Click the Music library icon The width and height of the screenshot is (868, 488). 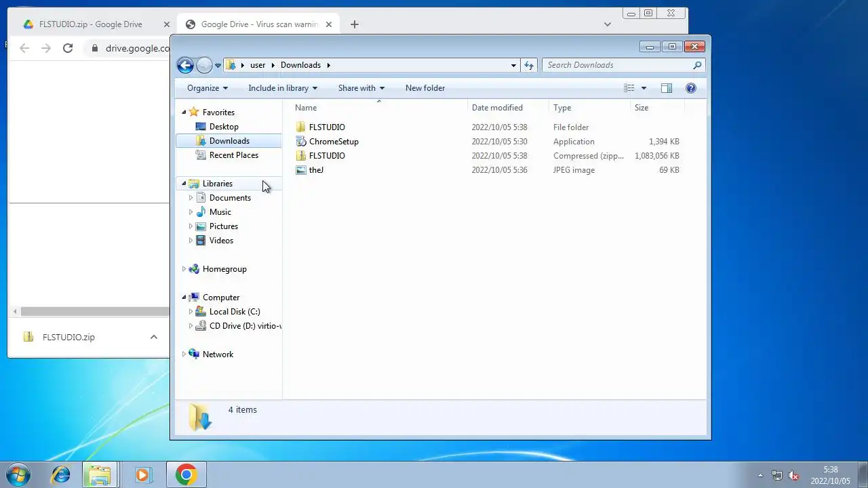(x=201, y=212)
